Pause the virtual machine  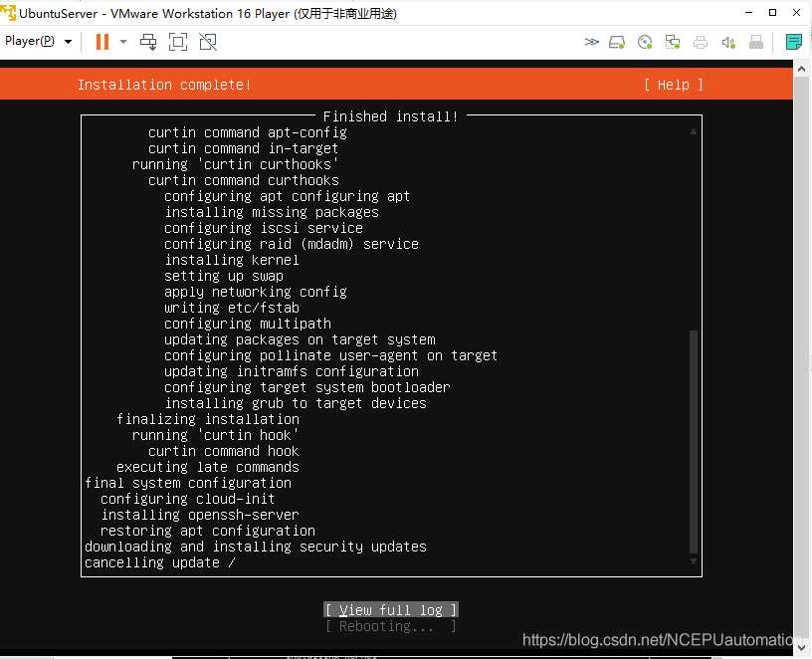[102, 42]
